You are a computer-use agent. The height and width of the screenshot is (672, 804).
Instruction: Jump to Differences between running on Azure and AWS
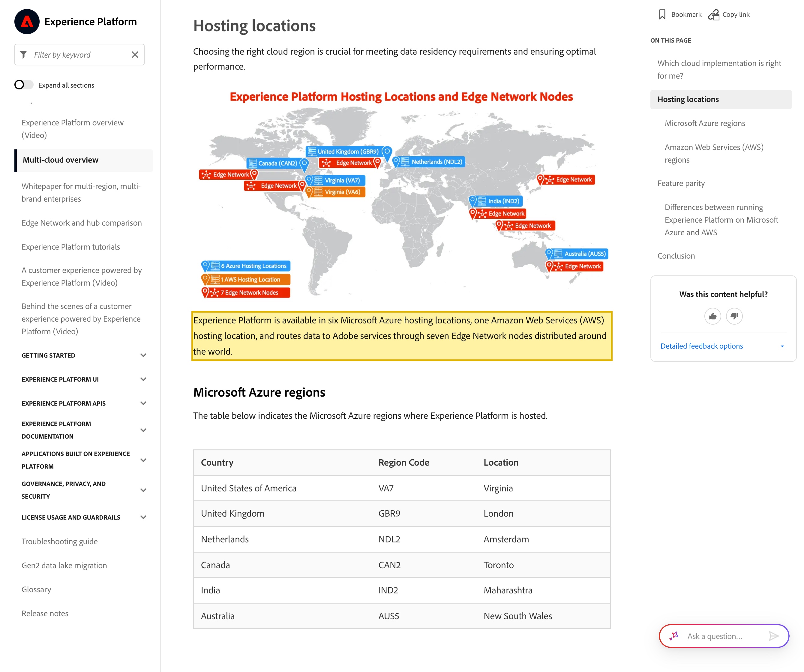721,219
